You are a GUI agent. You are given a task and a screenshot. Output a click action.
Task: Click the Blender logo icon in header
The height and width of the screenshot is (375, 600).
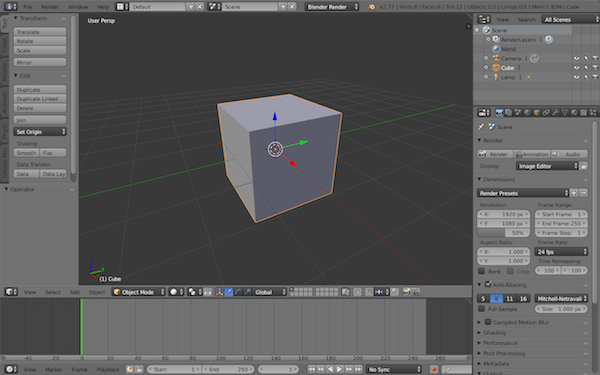[x=372, y=7]
